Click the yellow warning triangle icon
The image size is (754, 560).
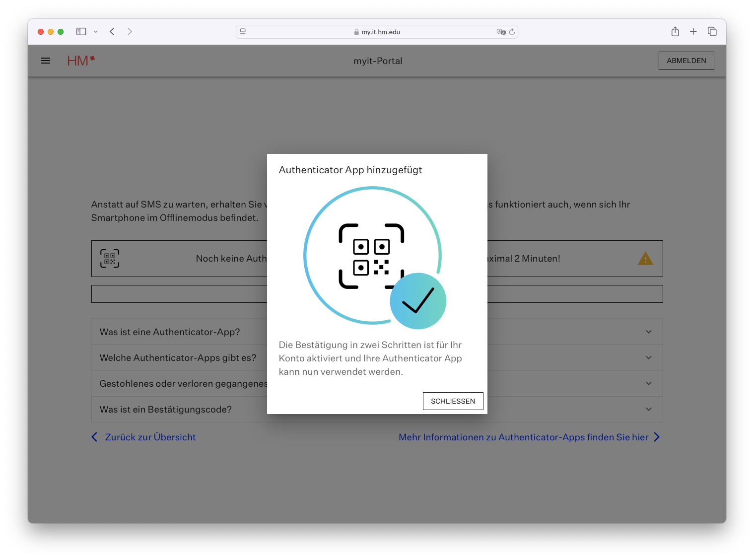coord(645,259)
